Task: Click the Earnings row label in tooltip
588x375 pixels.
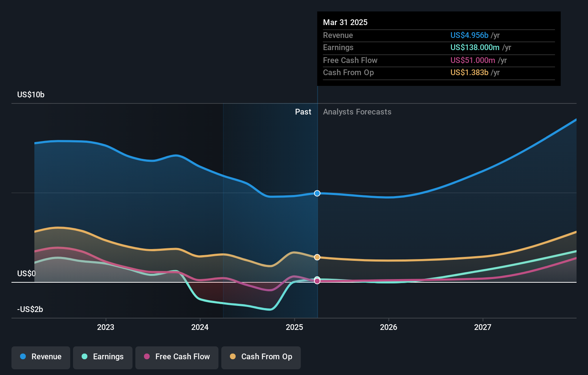Action: pyautogui.click(x=338, y=47)
